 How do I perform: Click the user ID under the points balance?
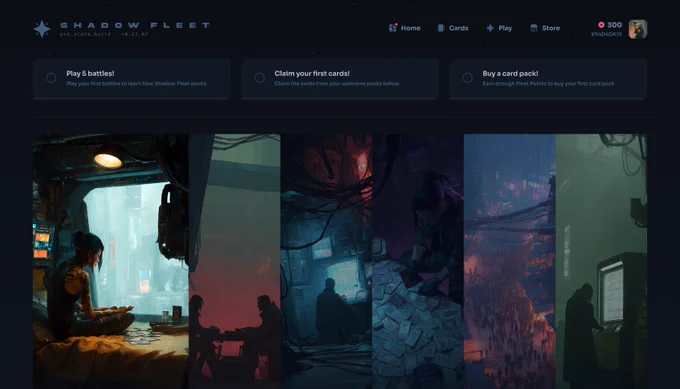point(606,34)
